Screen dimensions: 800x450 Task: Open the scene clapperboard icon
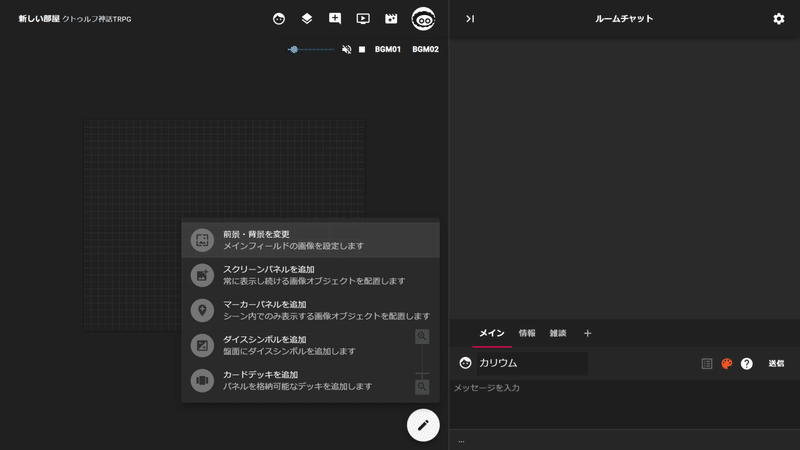coord(391,19)
